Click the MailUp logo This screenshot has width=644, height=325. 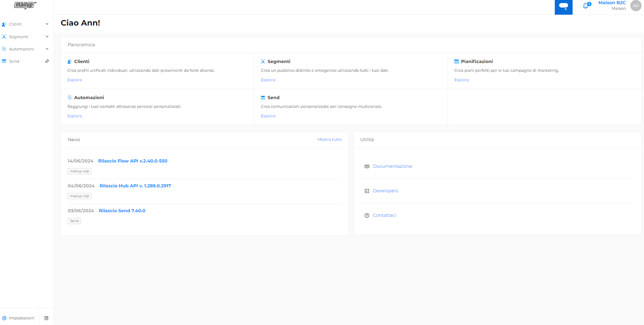pos(25,5)
